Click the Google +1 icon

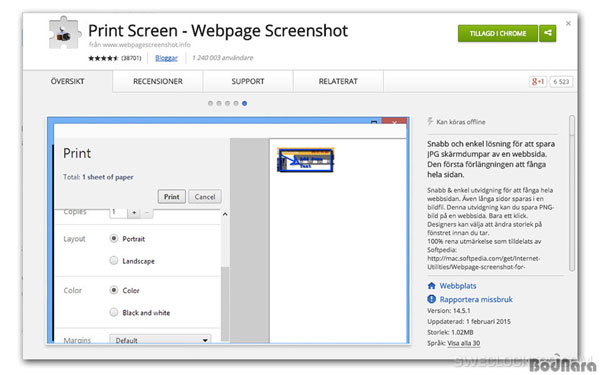tap(538, 81)
